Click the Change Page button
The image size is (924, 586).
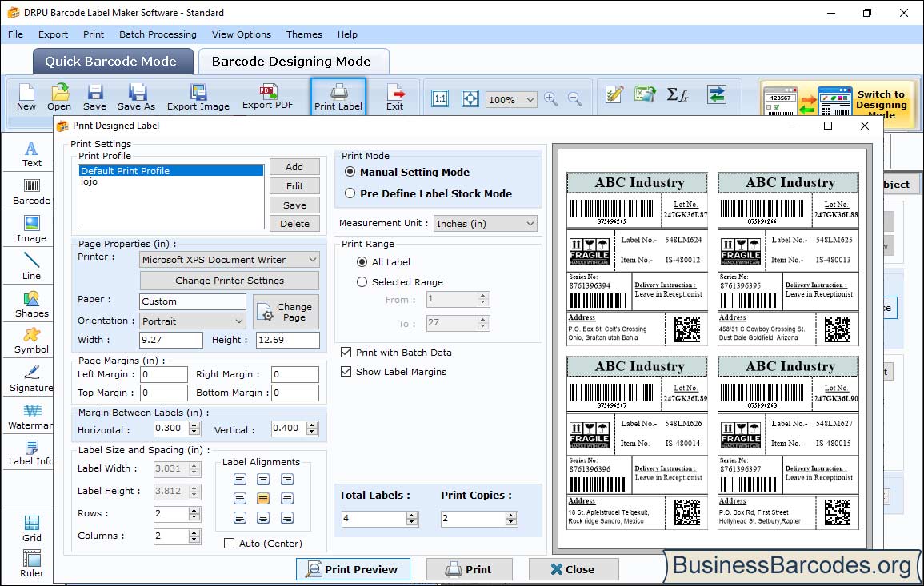pos(286,312)
